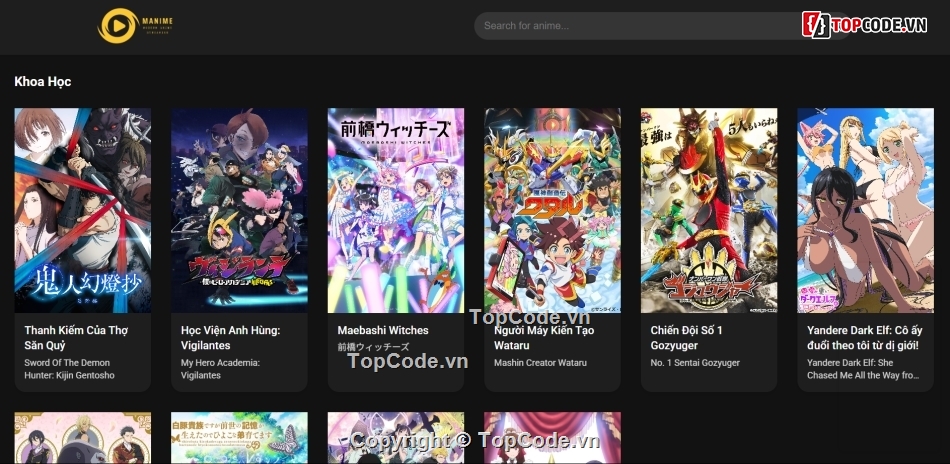Open the Học Viện Anh Hùng: Vigilantes poster
Screen dimensions: 950x464
pyautogui.click(x=239, y=210)
